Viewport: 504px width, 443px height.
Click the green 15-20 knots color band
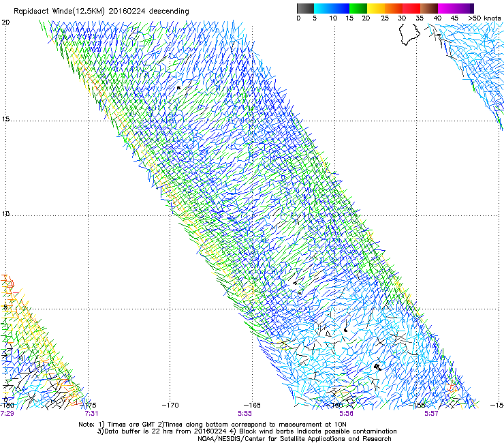pos(358,8)
